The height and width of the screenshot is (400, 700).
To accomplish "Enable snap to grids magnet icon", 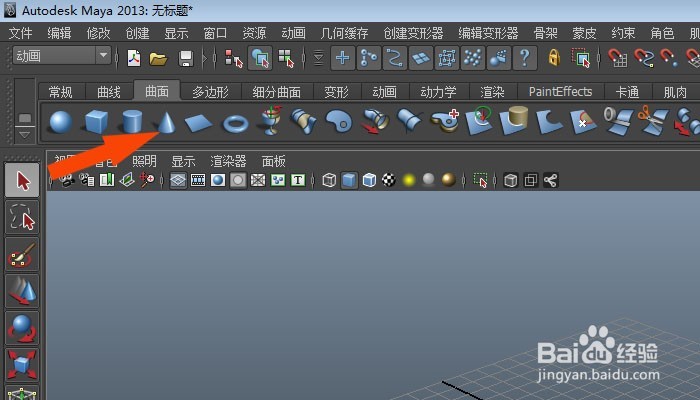I will [618, 58].
